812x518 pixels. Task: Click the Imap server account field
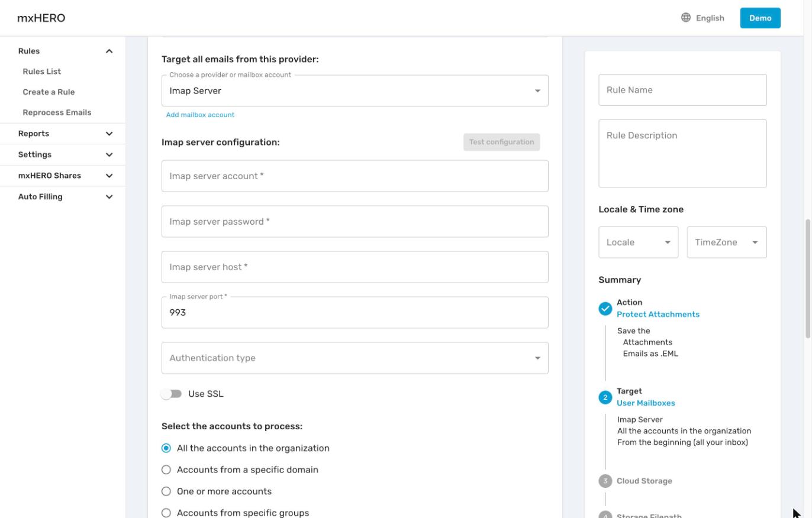355,176
